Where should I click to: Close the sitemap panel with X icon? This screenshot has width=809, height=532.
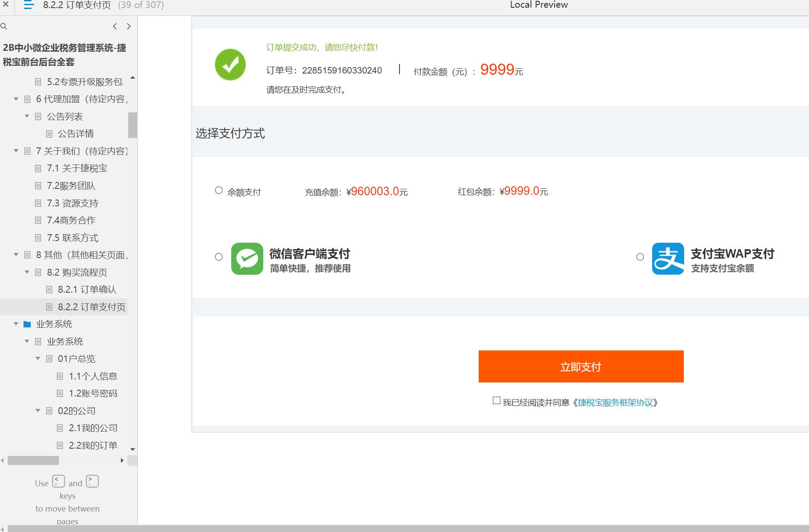pyautogui.click(x=6, y=5)
